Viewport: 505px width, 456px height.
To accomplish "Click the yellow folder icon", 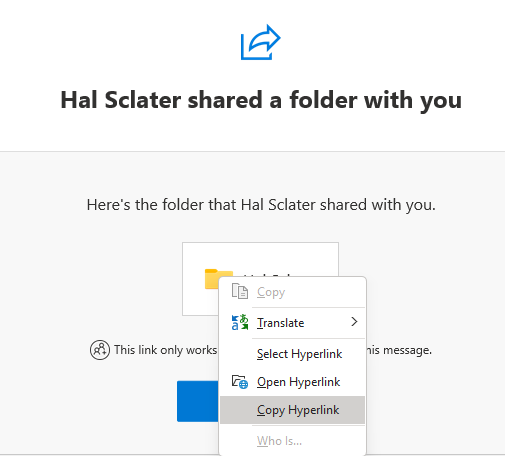I will pos(212,279).
